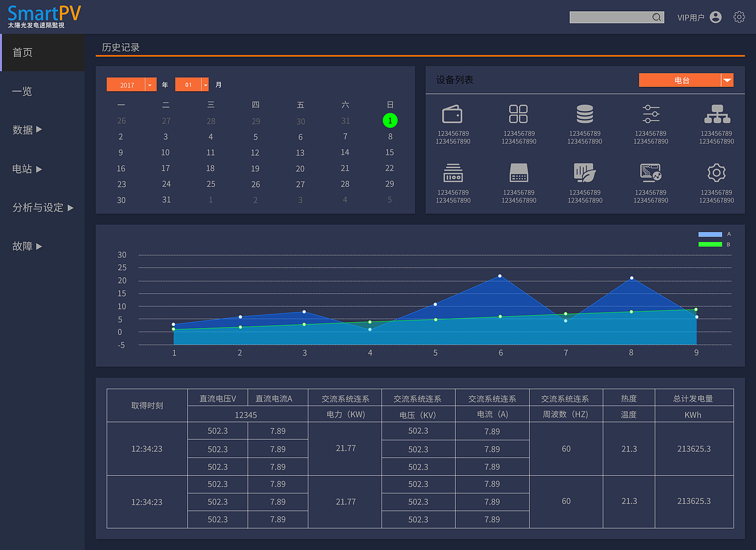Select the monitor analytics device icon
The height and width of the screenshot is (550, 756).
pyautogui.click(x=651, y=173)
